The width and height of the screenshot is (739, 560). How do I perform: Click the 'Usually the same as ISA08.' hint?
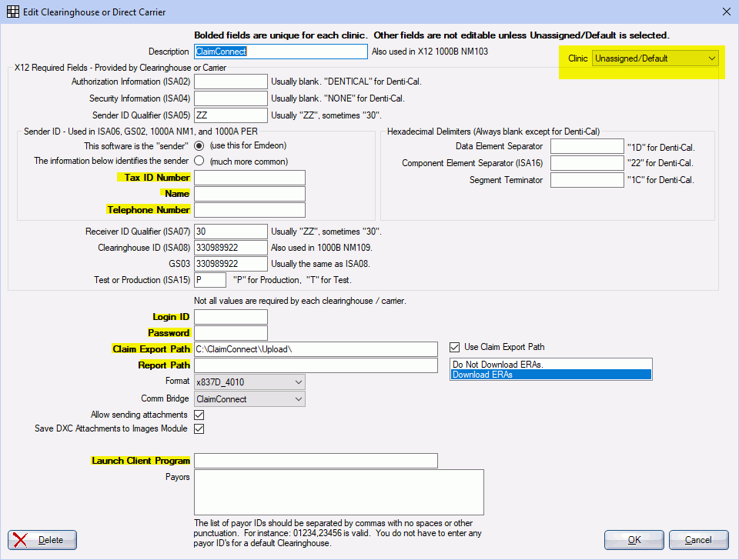(x=320, y=264)
